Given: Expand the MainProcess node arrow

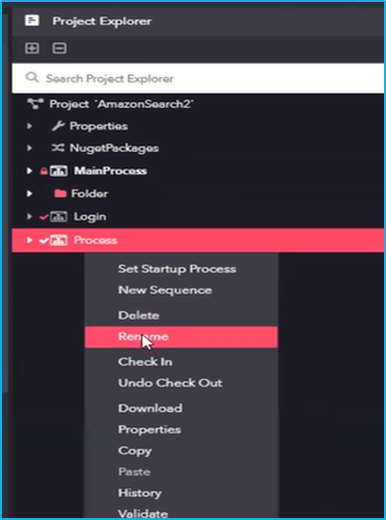Looking at the screenshot, I should (29, 171).
